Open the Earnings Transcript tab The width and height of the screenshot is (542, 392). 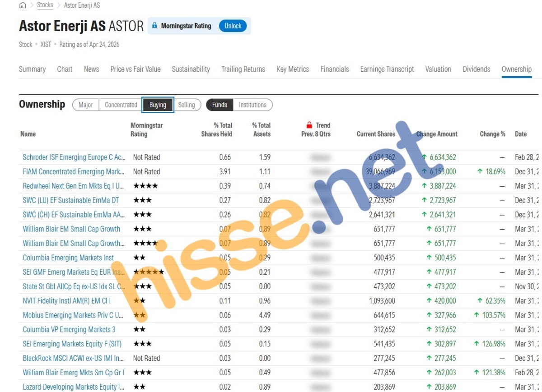click(x=387, y=69)
